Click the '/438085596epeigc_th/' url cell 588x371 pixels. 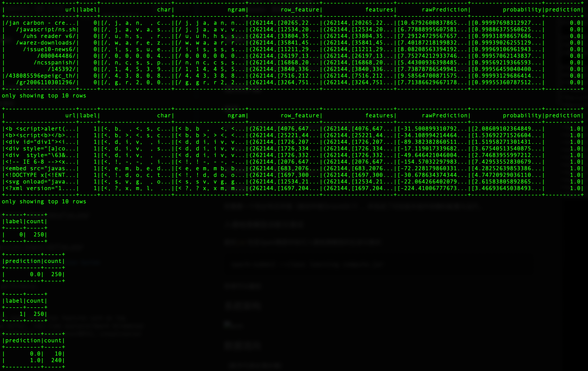[x=41, y=76]
